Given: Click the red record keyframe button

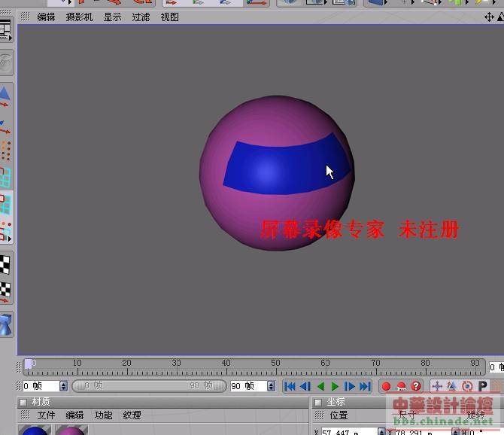Looking at the screenshot, I should point(386,386).
